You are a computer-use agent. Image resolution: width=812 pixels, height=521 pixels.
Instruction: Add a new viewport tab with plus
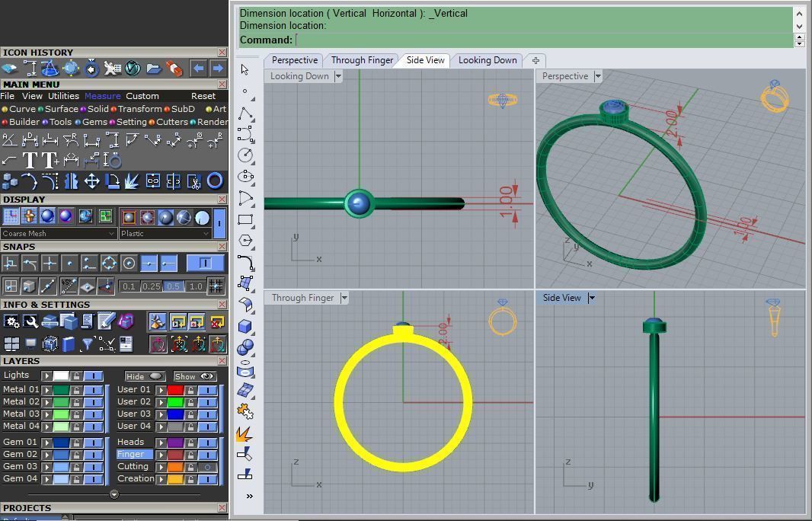[x=535, y=61]
